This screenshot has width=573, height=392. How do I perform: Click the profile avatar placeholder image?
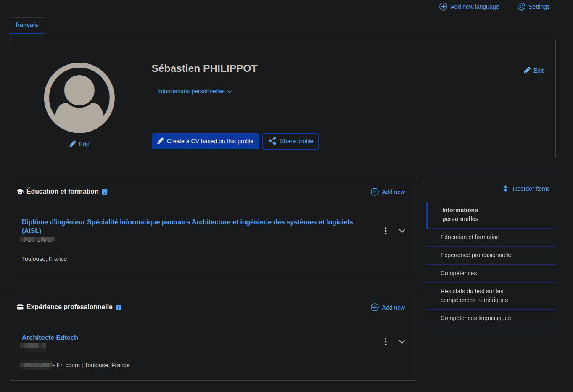(x=79, y=98)
